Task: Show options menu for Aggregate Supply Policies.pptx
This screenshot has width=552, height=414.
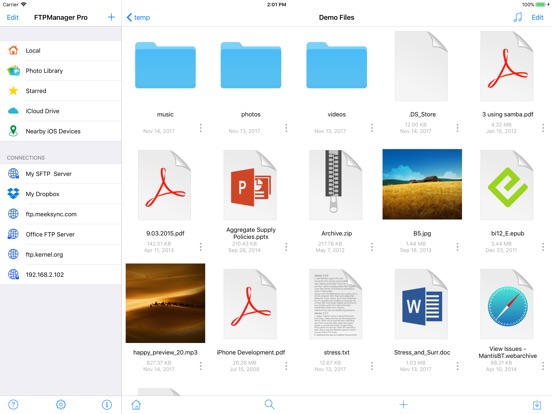Action: [286, 247]
